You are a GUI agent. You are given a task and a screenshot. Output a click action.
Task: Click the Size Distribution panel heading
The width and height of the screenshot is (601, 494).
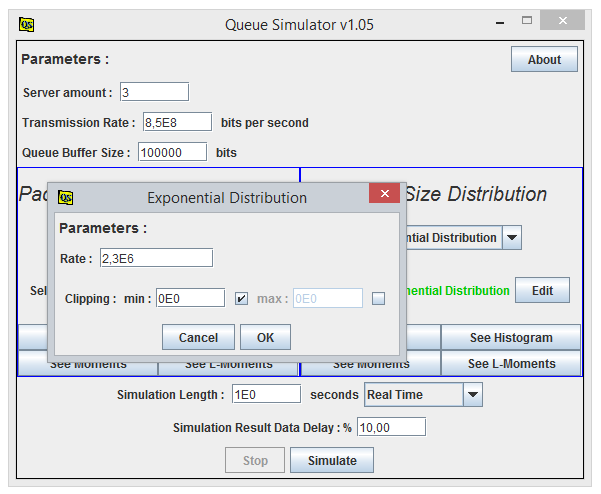[x=476, y=194]
